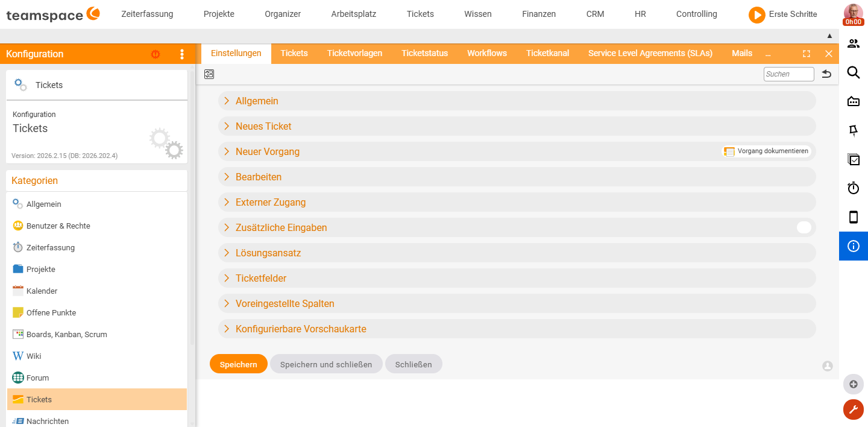Open the Organizer top menu

[283, 14]
